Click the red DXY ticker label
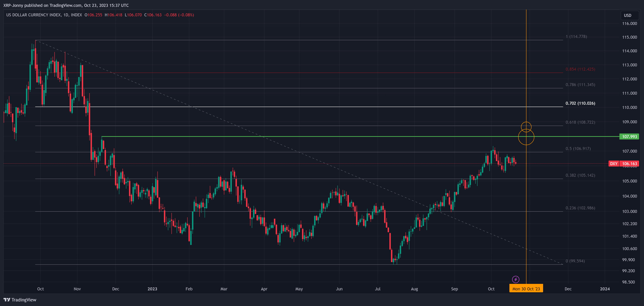The height and width of the screenshot is (306, 644). (x=613, y=164)
